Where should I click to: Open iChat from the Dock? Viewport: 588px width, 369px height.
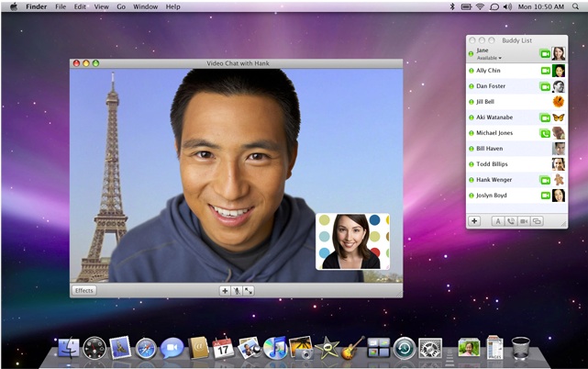click(x=172, y=348)
